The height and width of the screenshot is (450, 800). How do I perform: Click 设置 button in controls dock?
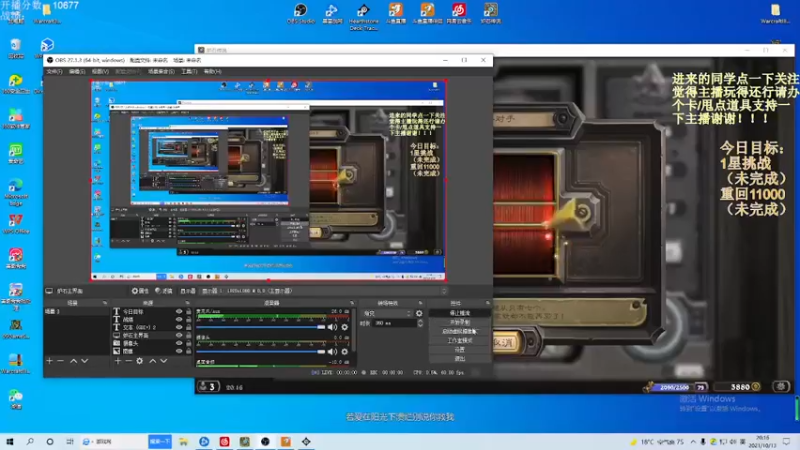(x=460, y=349)
